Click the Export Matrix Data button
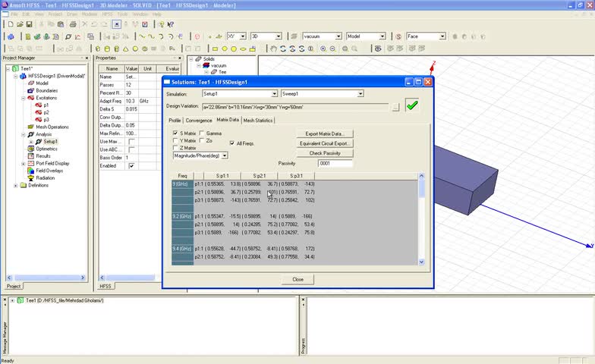595x364 pixels. click(325, 133)
